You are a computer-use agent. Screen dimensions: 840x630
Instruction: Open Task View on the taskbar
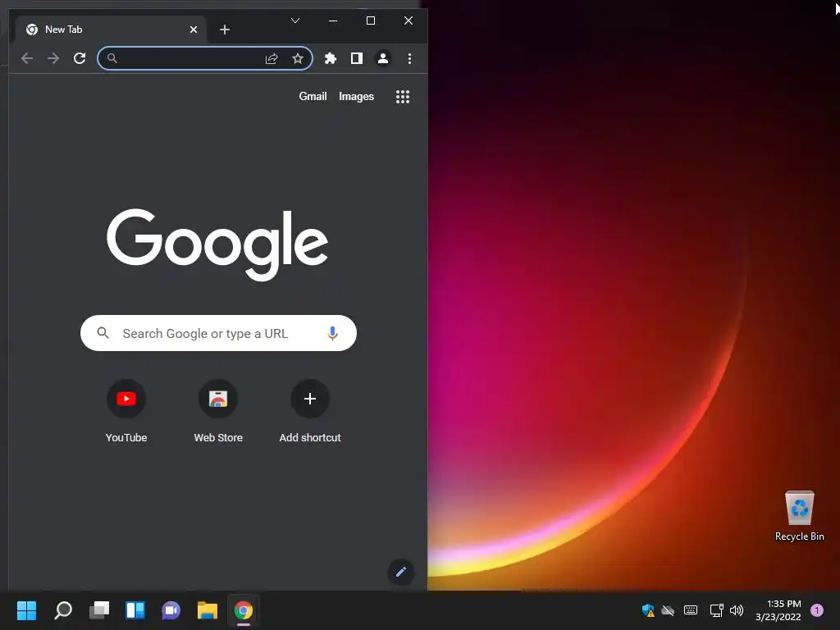coord(99,610)
